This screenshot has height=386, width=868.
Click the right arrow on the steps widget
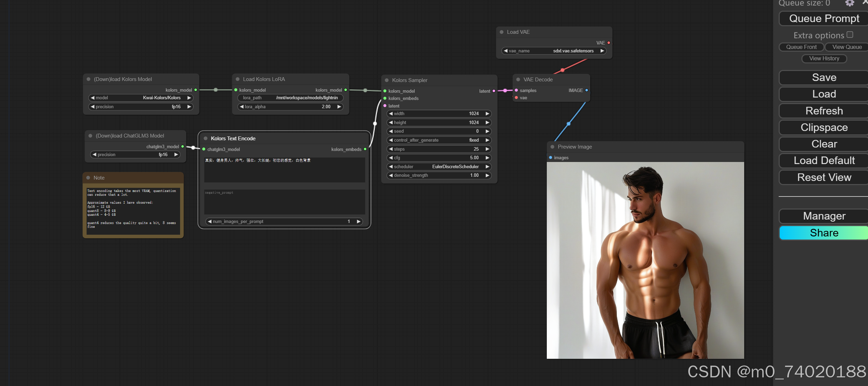pyautogui.click(x=487, y=149)
